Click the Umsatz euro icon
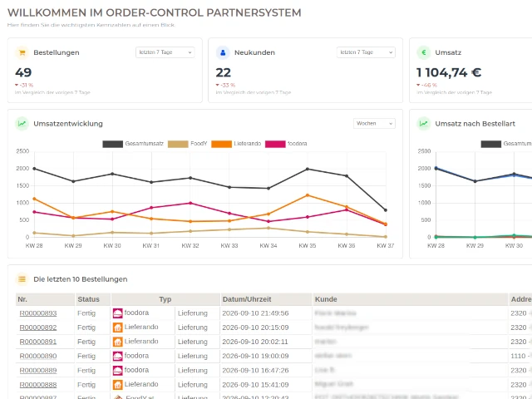The image size is (532, 399). pos(424,52)
